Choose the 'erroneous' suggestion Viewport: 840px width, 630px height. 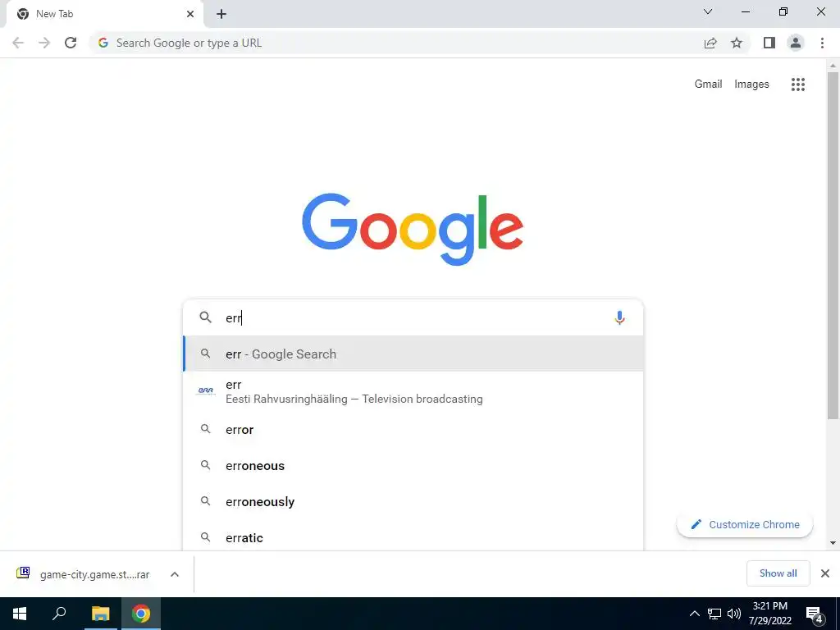(413, 466)
